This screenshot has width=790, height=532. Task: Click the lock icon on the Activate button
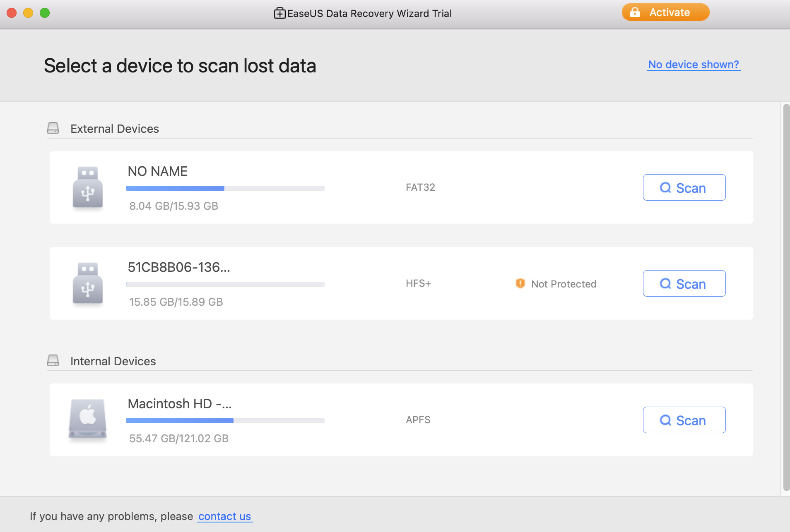point(635,12)
